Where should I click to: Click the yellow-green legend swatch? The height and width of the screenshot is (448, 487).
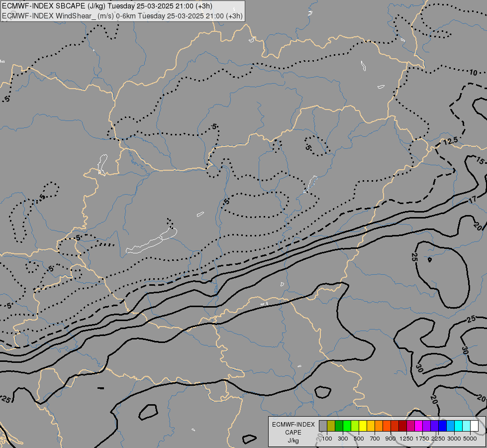(355, 426)
